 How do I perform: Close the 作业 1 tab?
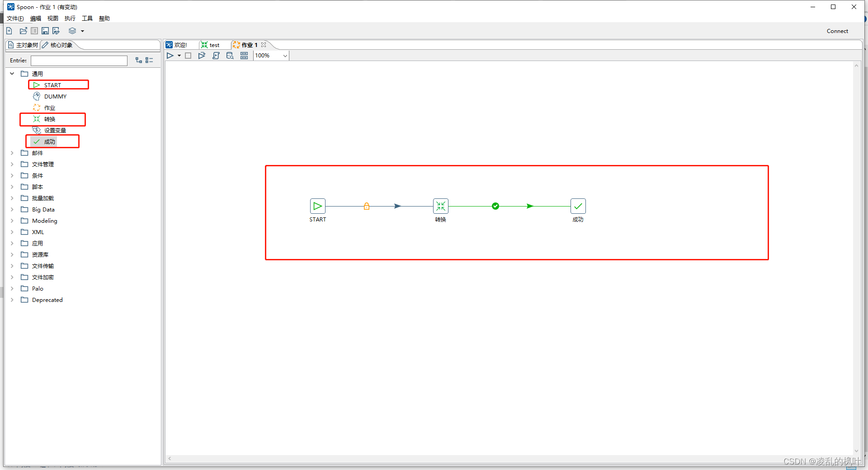point(264,45)
